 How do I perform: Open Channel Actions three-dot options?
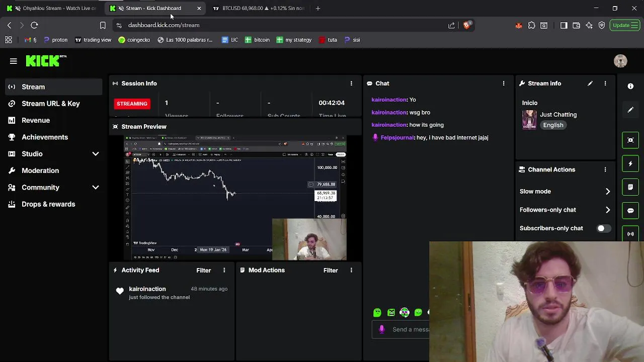tap(605, 169)
